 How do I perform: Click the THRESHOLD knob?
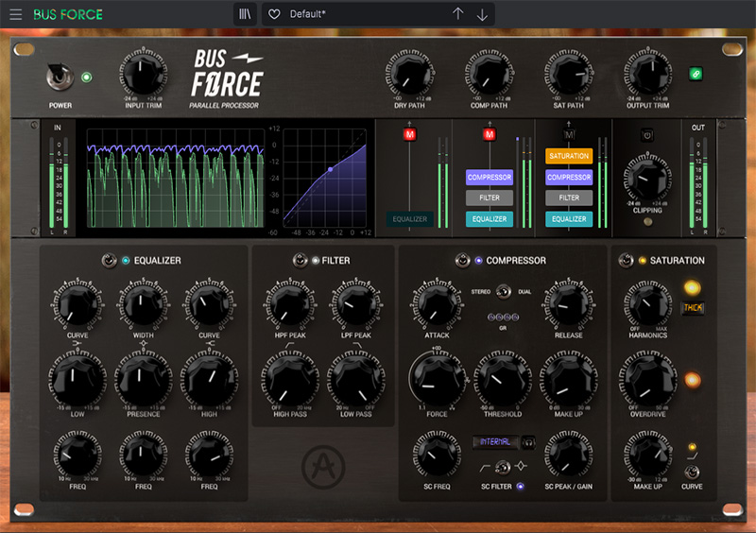click(503, 380)
